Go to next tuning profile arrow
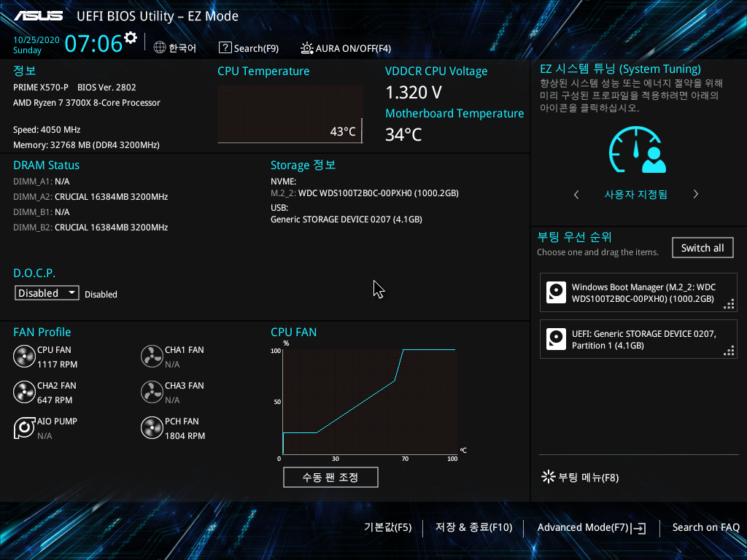Image resolution: width=747 pixels, height=560 pixels. [695, 194]
